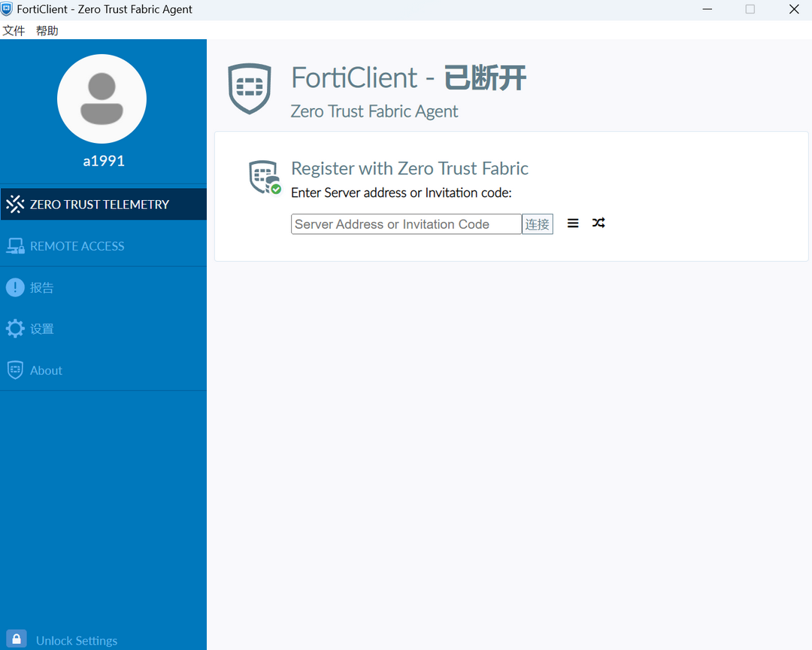
Task: Click the large FortiClient shield emblem at top
Action: (x=249, y=88)
